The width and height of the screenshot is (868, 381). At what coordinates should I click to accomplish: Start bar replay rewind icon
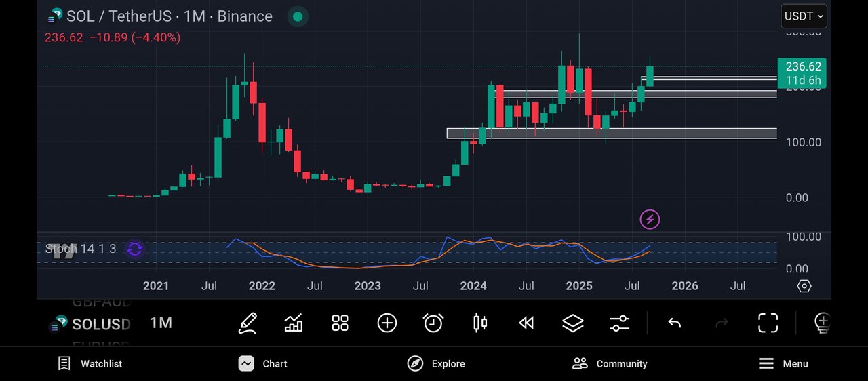click(526, 323)
